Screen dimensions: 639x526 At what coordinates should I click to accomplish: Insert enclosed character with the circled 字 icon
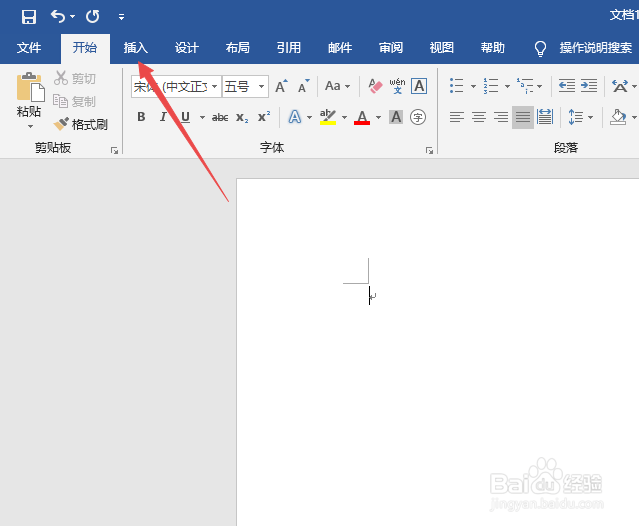point(418,117)
